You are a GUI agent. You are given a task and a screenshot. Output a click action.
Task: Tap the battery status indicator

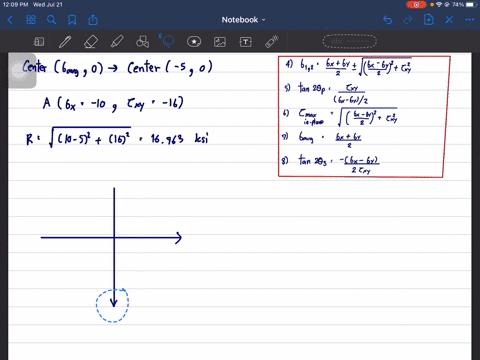click(471, 5)
